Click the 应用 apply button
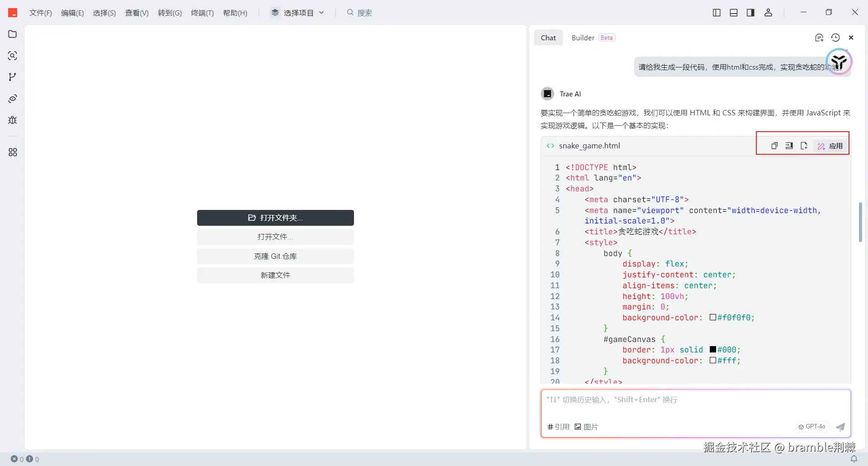The image size is (868, 466). coord(830,146)
